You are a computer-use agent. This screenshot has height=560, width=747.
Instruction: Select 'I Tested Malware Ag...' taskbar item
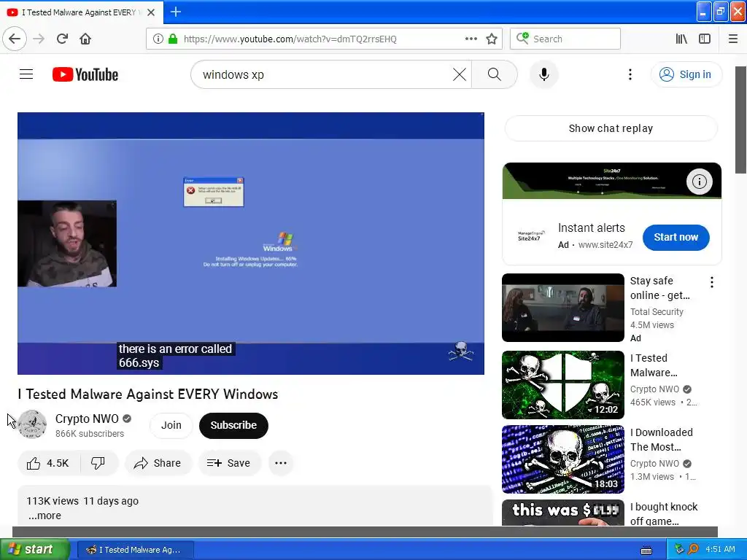[x=135, y=550]
